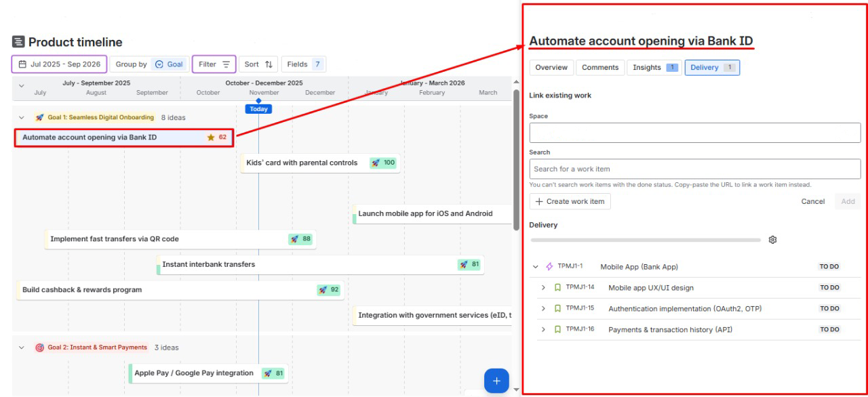This screenshot has width=868, height=397.
Task: Open the Jul 2025 - Sep 2026 date range picker
Action: coord(59,64)
